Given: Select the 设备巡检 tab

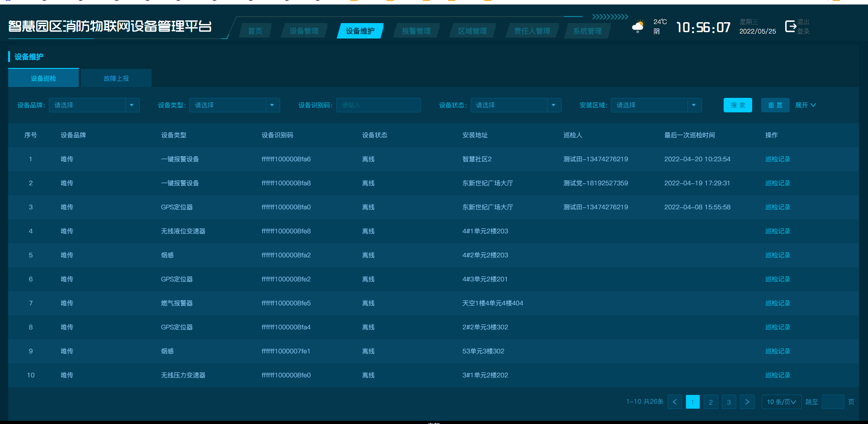Looking at the screenshot, I should [x=43, y=78].
